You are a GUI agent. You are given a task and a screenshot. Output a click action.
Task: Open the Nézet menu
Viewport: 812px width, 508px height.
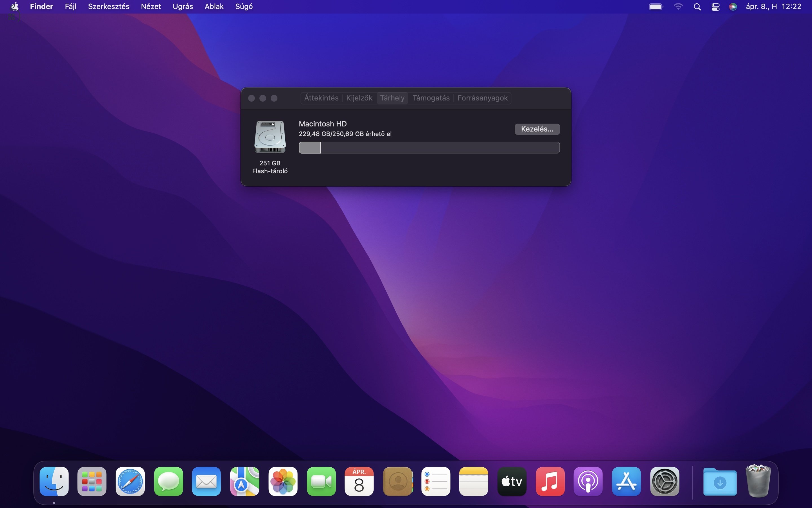(151, 6)
